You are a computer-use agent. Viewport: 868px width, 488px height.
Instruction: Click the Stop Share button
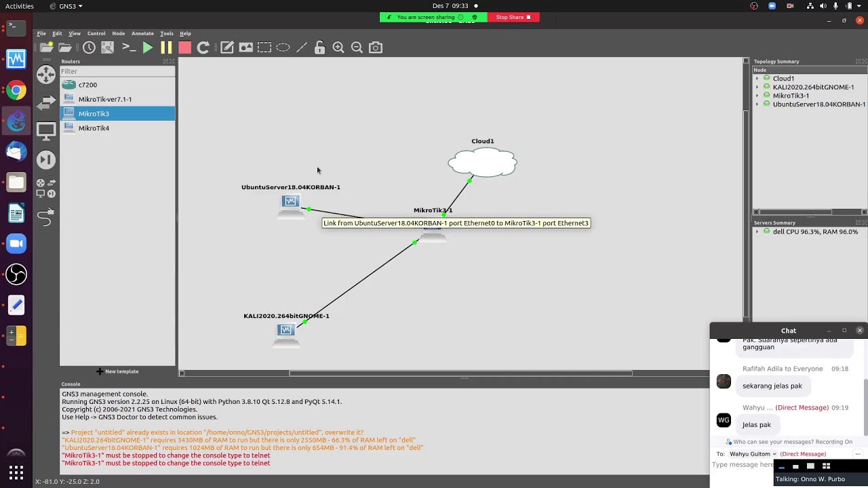513,17
